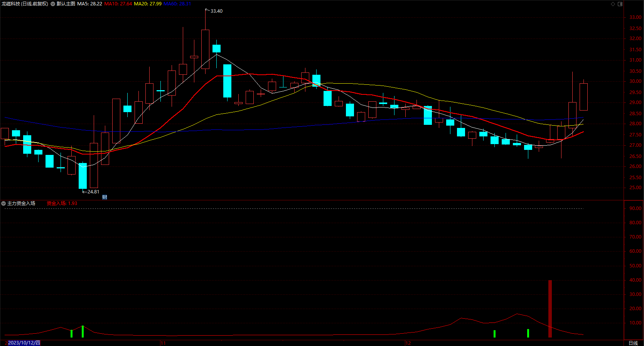This screenshot has height=346, width=644.
Task: Click the tall dark red 资金入场 bar
Action: pos(550,309)
